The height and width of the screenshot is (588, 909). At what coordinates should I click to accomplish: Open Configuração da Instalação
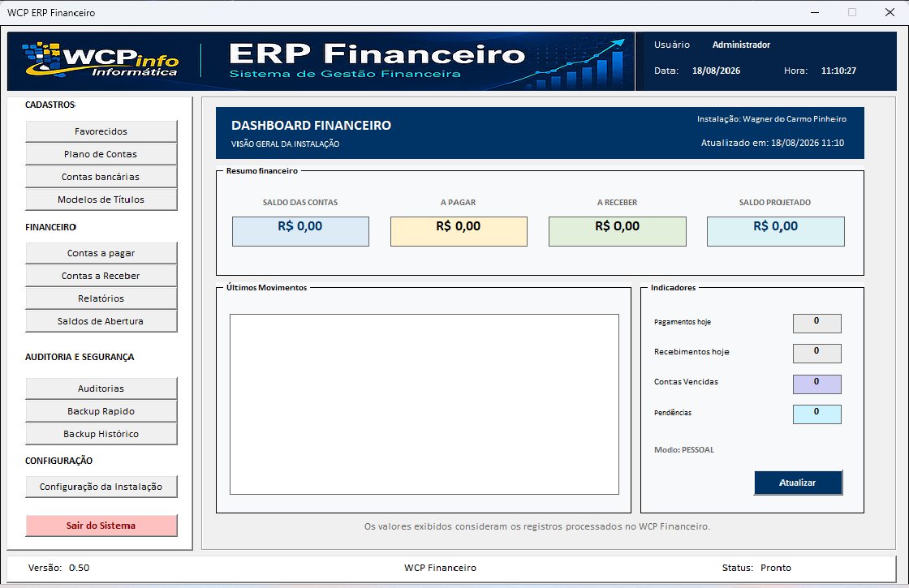101,487
